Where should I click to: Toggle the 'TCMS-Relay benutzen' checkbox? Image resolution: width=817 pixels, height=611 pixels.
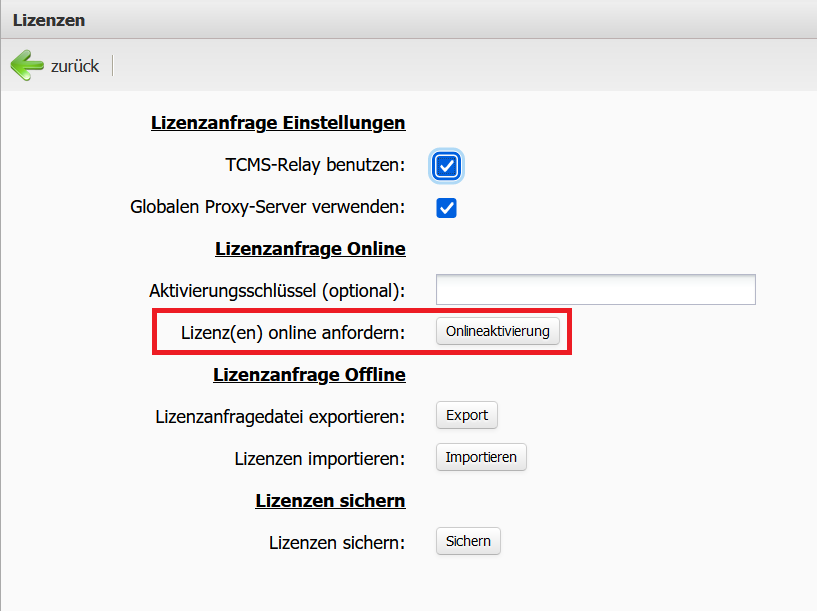(x=447, y=166)
